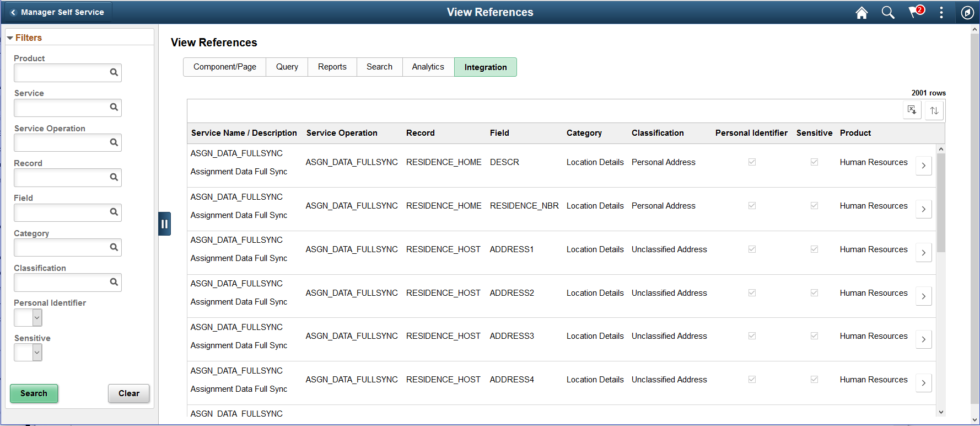Click the green Search button
980x426 pixels.
pos(34,393)
